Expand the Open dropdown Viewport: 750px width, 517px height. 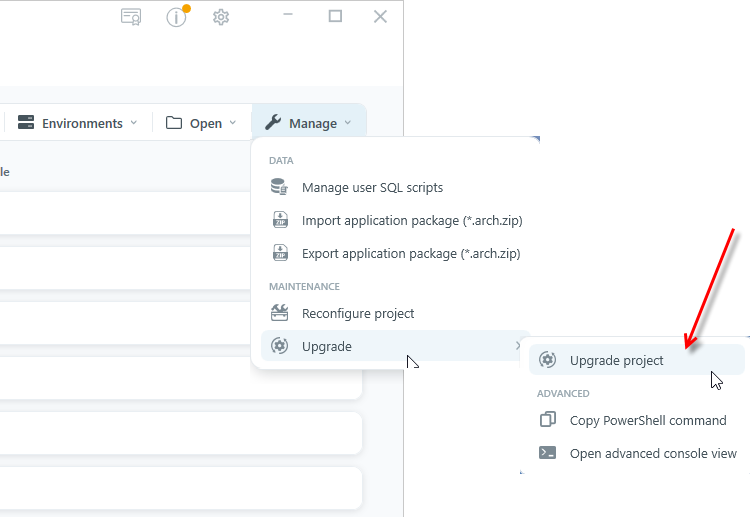click(x=233, y=123)
